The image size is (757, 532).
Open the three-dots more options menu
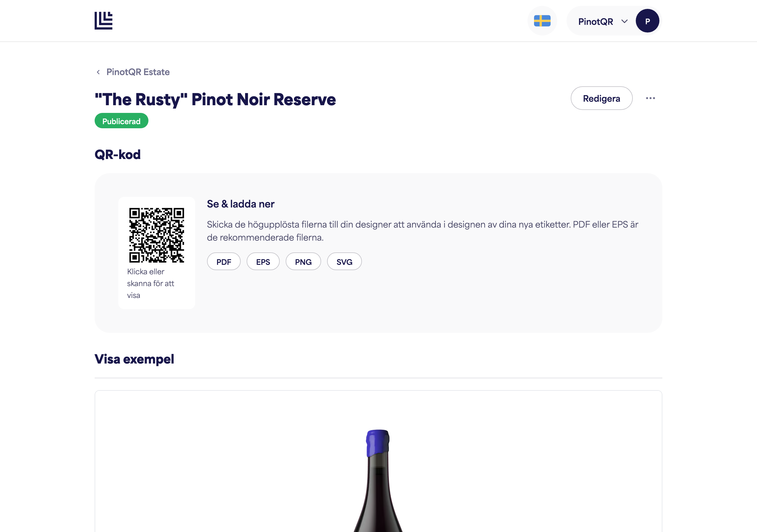point(650,98)
